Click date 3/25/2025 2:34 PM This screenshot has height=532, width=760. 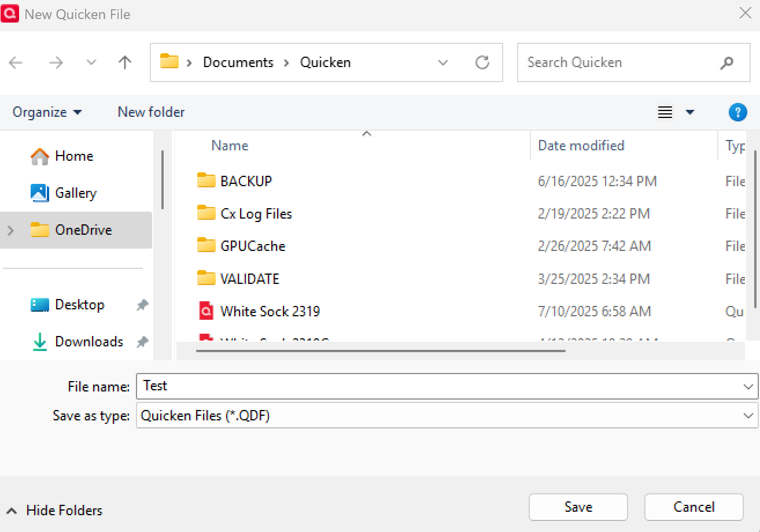point(594,279)
